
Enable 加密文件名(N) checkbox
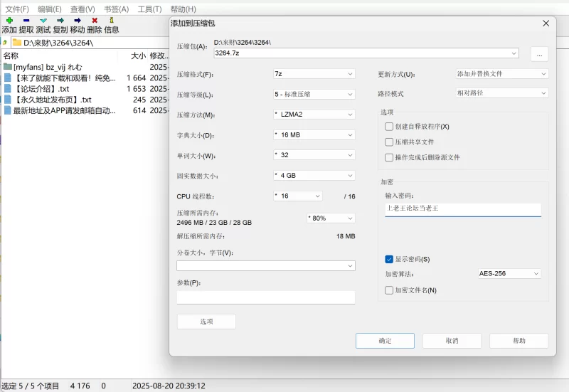389,290
